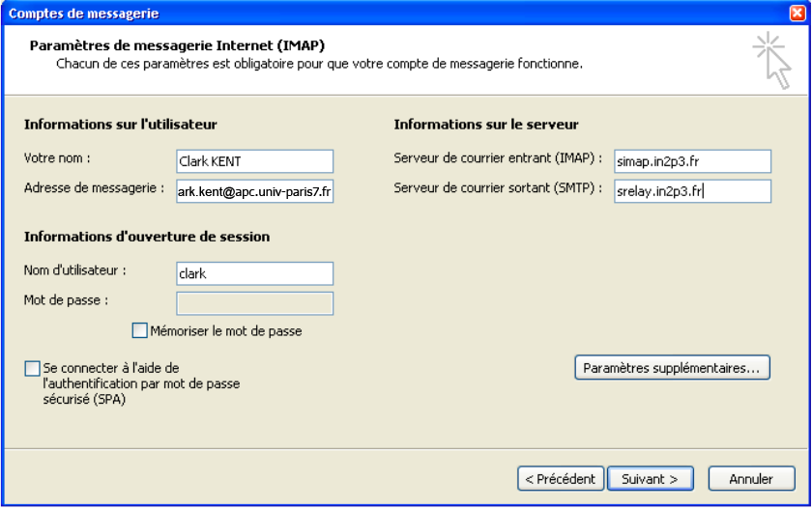Viewport: 812px width, 509px height.
Task: Click into the Adresse de messagerie field
Action: click(255, 191)
